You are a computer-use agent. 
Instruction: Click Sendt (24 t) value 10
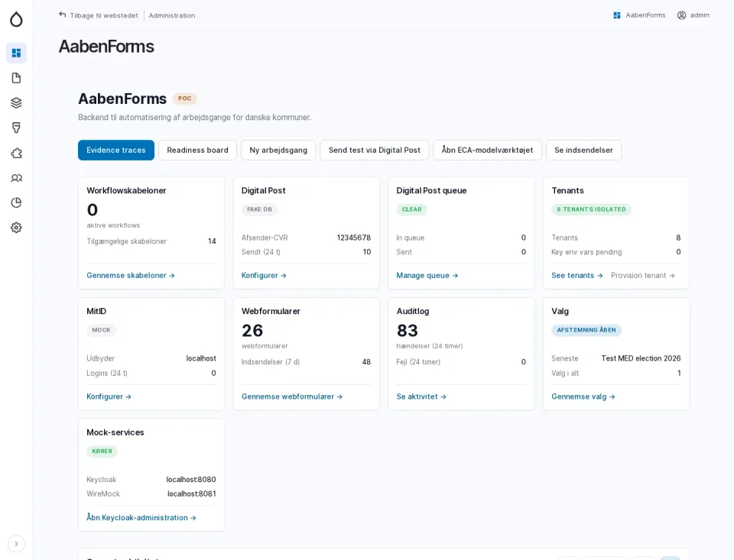[367, 251]
